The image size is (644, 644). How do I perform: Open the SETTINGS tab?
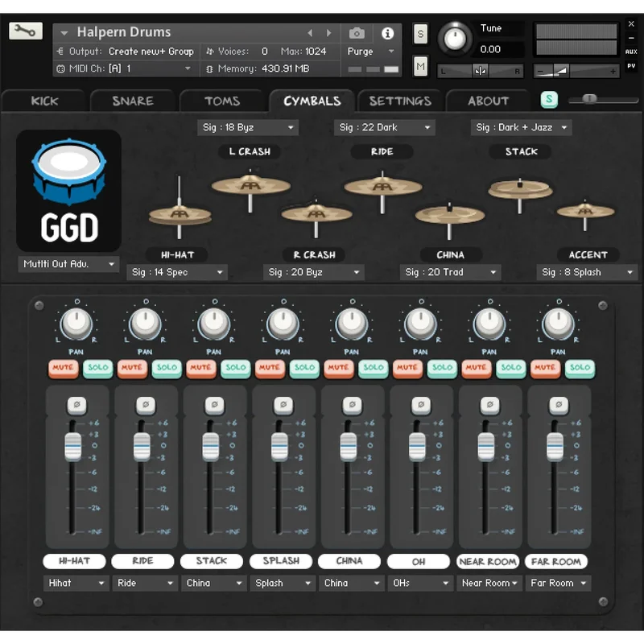[x=400, y=101]
